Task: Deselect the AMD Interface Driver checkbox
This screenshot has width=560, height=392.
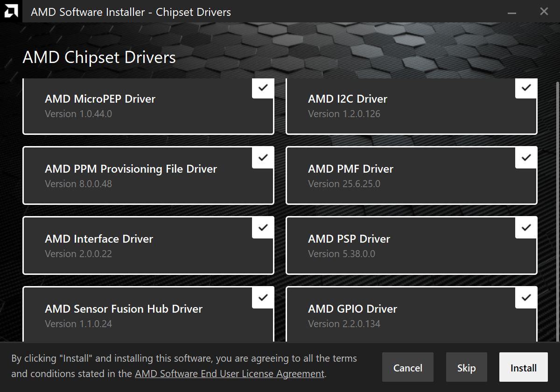Action: coord(263,228)
